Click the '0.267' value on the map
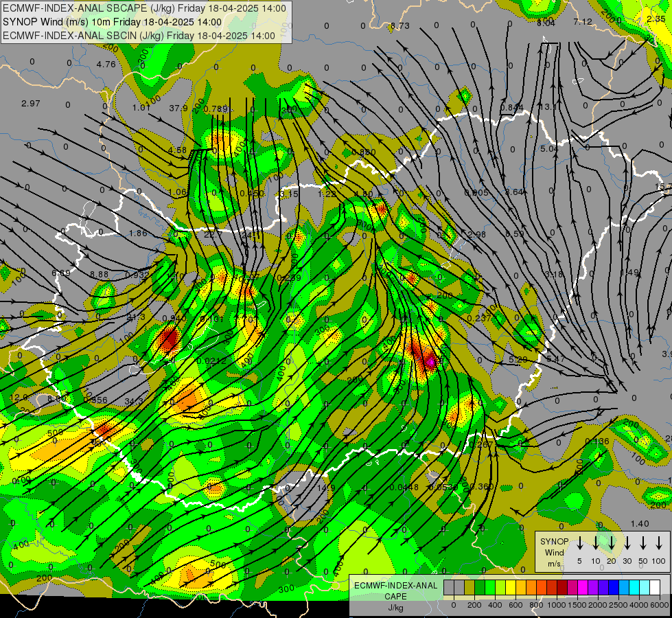The width and height of the screenshot is (672, 618). pos(480,445)
